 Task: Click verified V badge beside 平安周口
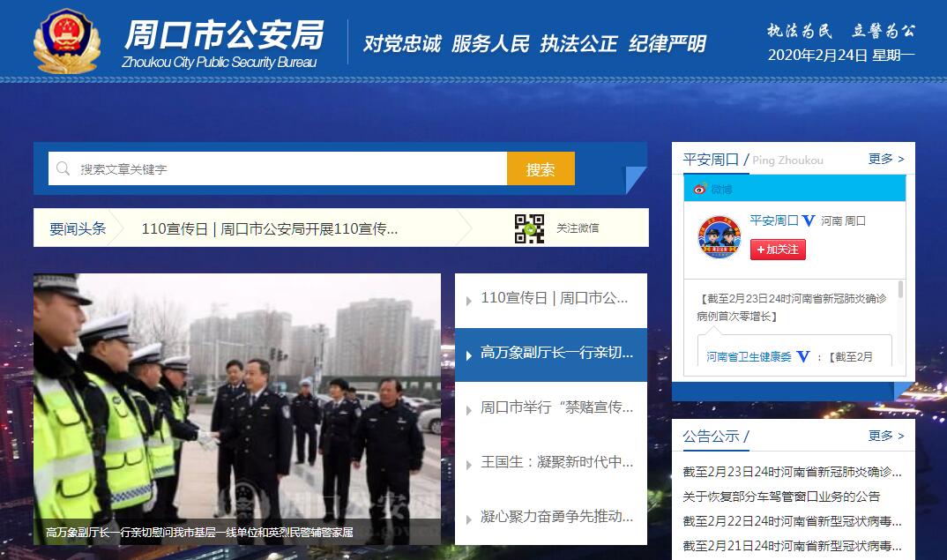(x=808, y=221)
